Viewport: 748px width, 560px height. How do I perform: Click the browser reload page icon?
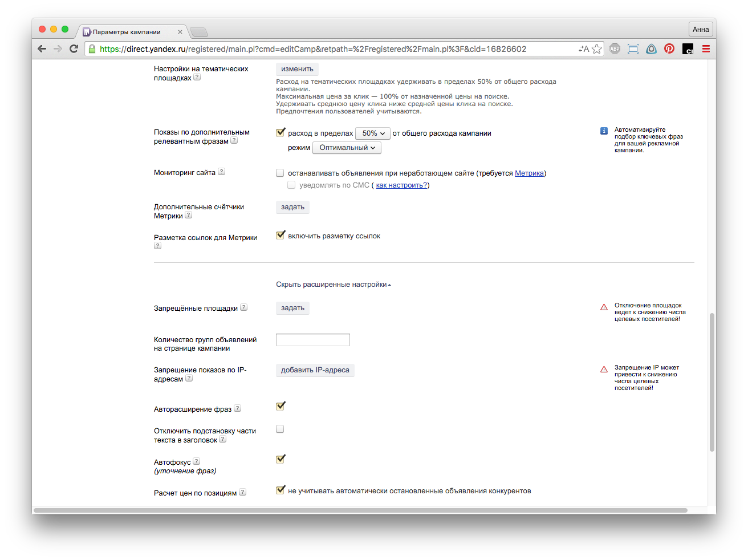click(x=74, y=49)
